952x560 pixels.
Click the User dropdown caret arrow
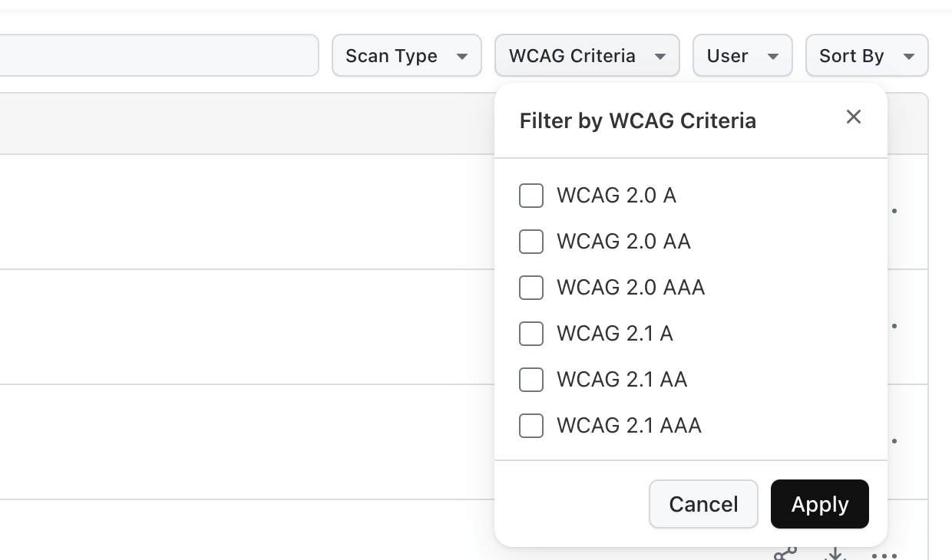click(773, 57)
